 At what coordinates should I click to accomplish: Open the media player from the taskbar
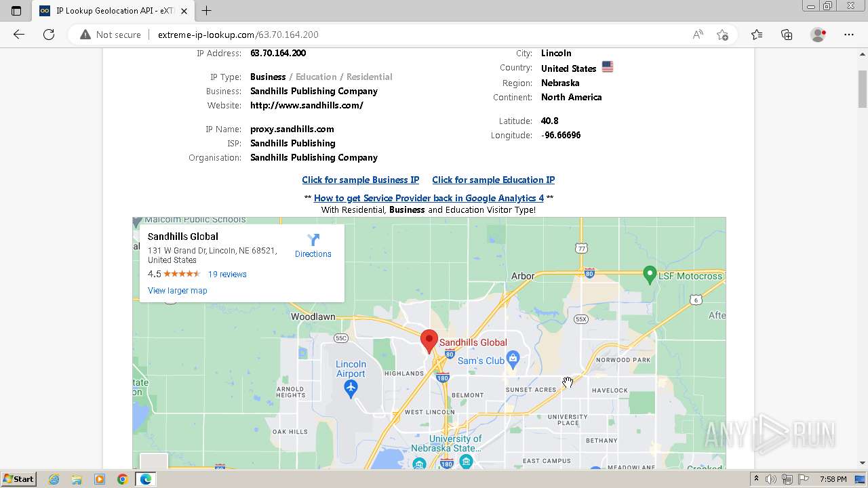click(100, 479)
